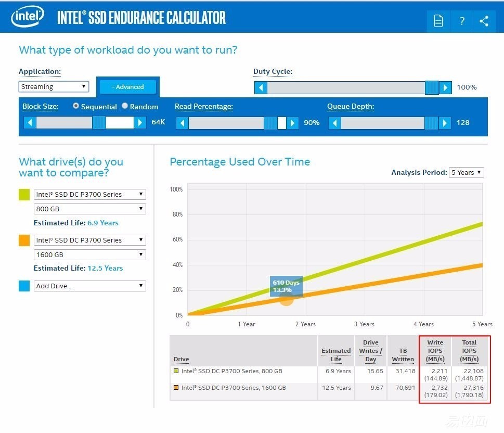The width and height of the screenshot is (504, 433).
Task: Increase Block Size with right arrow
Action: tap(140, 123)
